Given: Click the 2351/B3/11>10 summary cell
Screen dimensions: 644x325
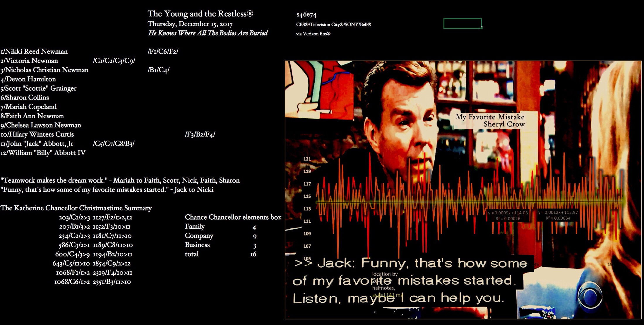Looking at the screenshot, I should (112, 282).
